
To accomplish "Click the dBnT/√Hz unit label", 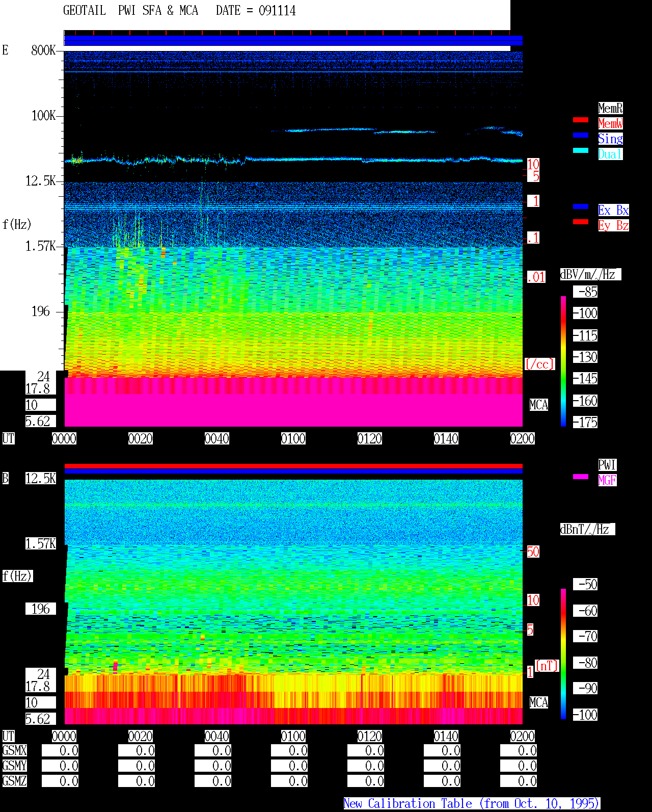I will click(x=587, y=530).
